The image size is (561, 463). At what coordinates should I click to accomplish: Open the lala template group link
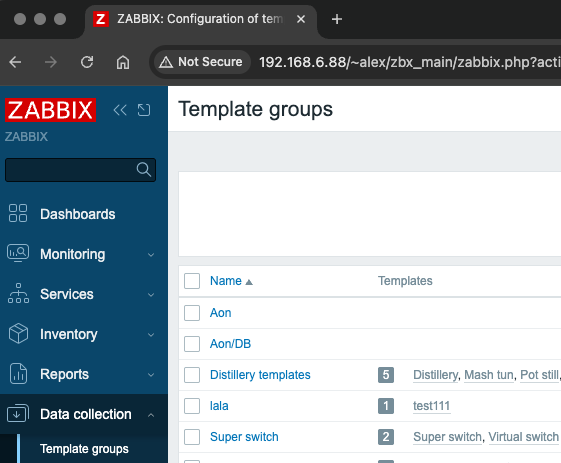click(219, 406)
